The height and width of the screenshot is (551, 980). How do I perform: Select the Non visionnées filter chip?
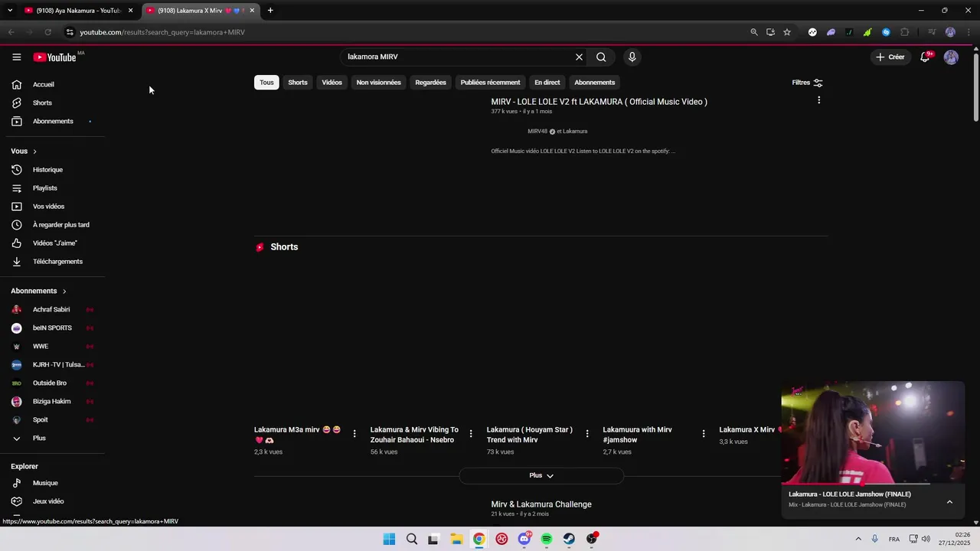[x=378, y=83]
